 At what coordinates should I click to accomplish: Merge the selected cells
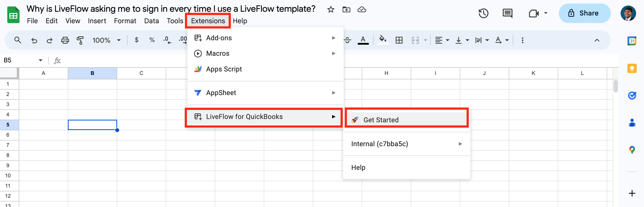click(415, 40)
